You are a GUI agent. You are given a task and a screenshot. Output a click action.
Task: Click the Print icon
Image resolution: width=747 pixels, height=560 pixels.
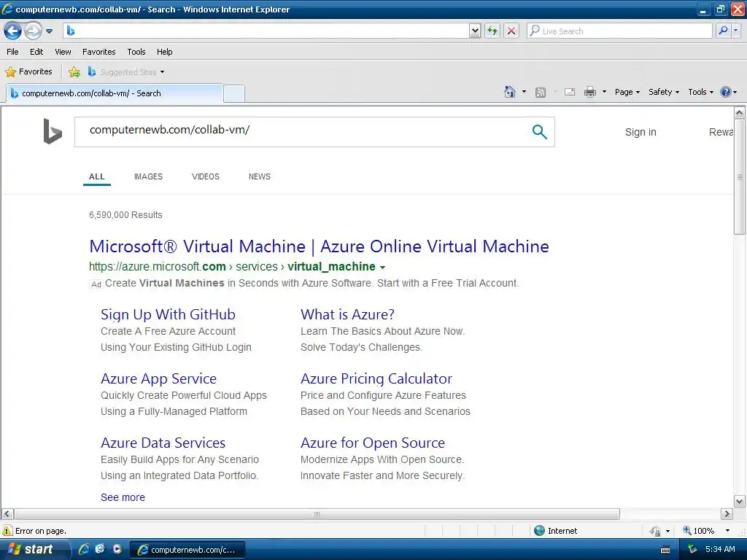point(589,92)
